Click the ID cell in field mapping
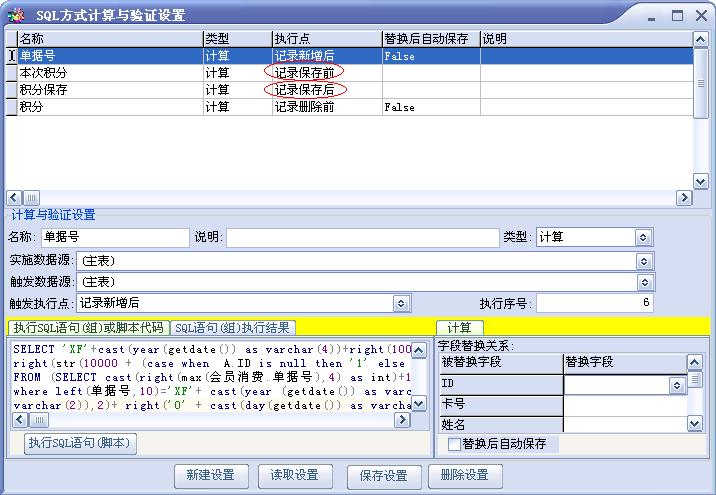 coord(501,384)
